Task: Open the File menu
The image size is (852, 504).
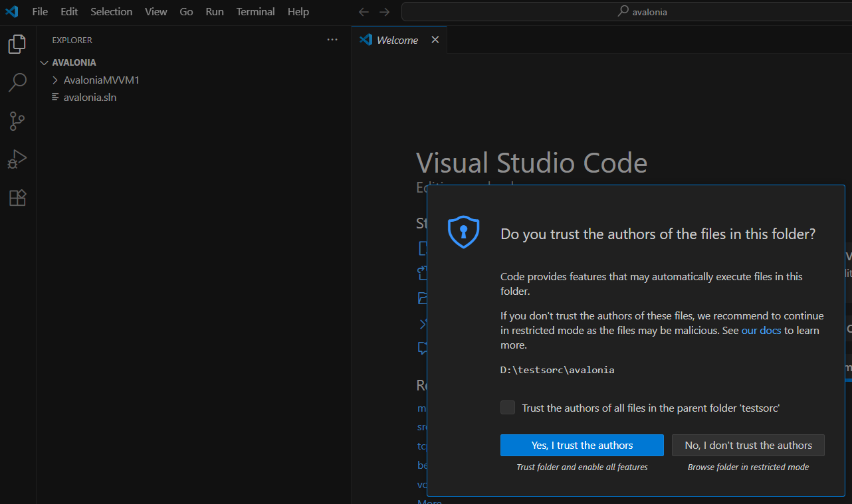Action: coord(40,12)
